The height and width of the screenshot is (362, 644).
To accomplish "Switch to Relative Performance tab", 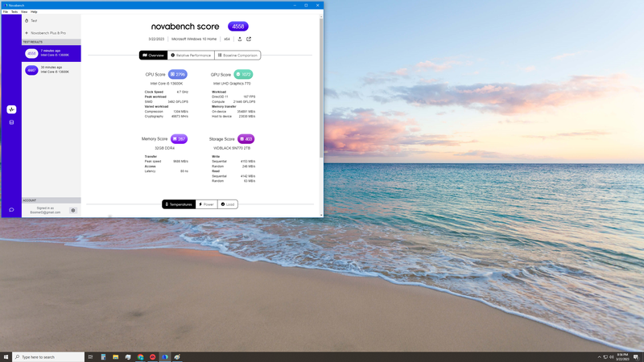I will click(191, 55).
